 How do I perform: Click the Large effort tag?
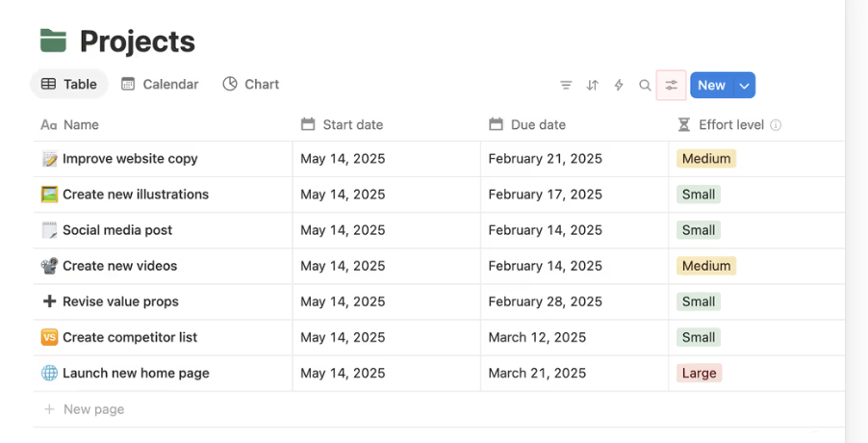coord(699,373)
